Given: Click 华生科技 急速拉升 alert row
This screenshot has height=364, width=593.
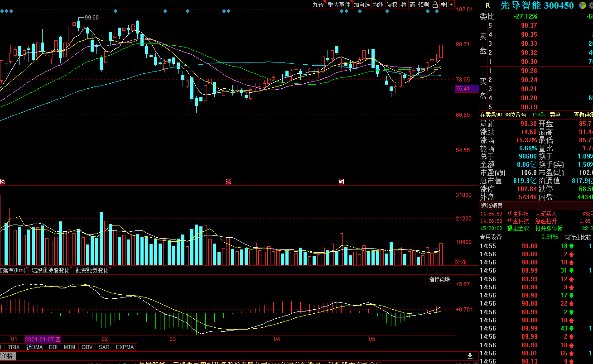Looking at the screenshot, I should [x=536, y=221].
